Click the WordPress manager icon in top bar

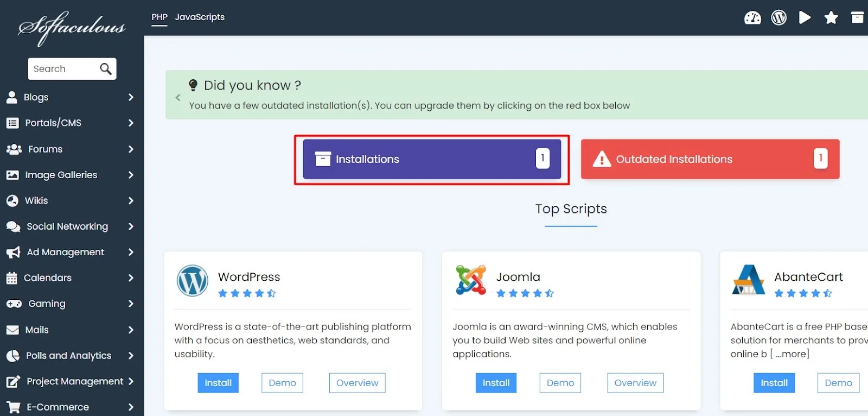pyautogui.click(x=778, y=18)
